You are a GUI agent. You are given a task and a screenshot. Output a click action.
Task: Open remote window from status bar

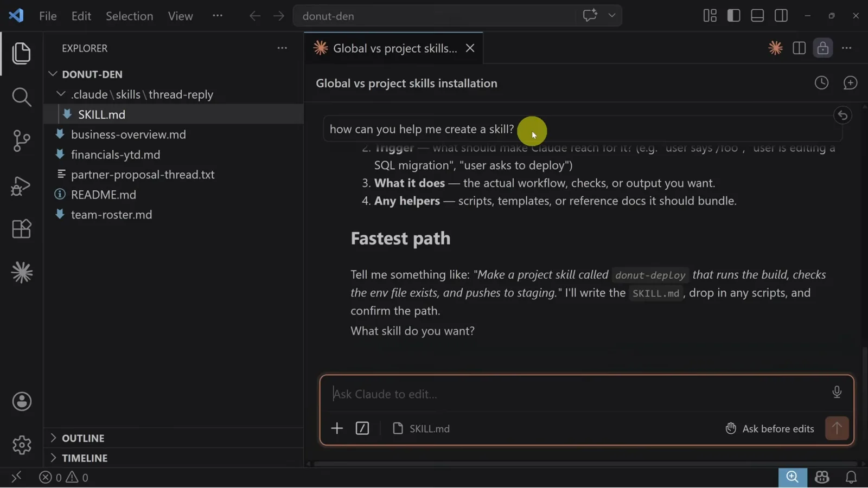(x=16, y=477)
